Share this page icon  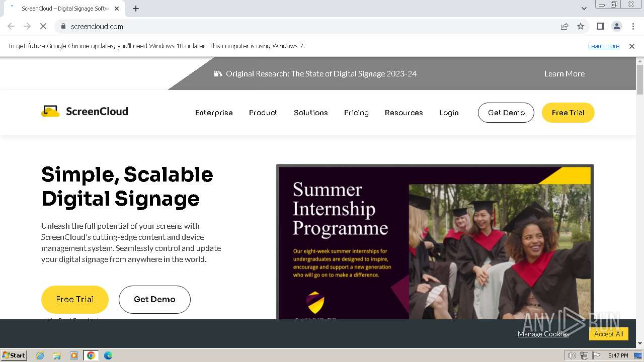565,26
